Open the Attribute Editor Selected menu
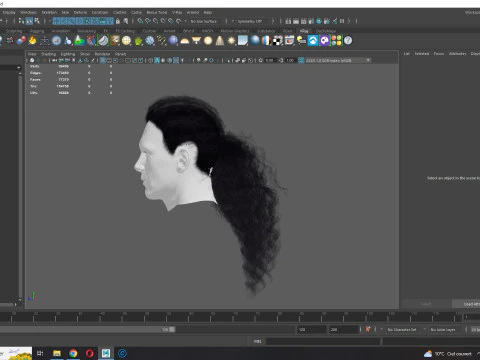Screen dimensions: 480x360 tap(422, 54)
